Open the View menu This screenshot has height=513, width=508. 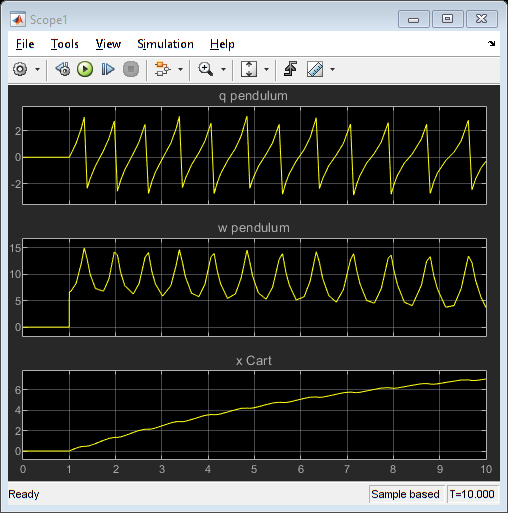point(108,44)
